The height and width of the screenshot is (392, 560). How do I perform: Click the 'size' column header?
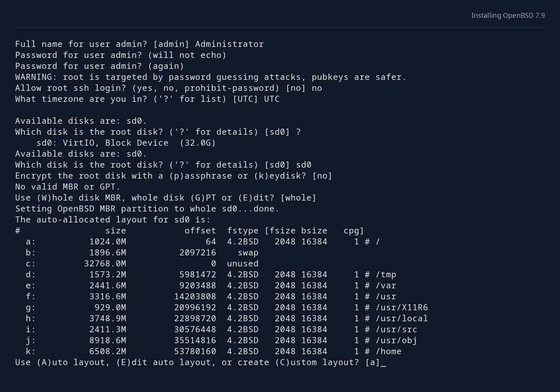[115, 230]
